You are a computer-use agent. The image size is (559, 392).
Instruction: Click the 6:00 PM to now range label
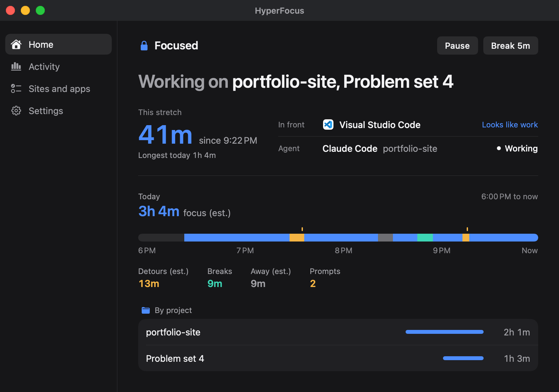click(510, 197)
